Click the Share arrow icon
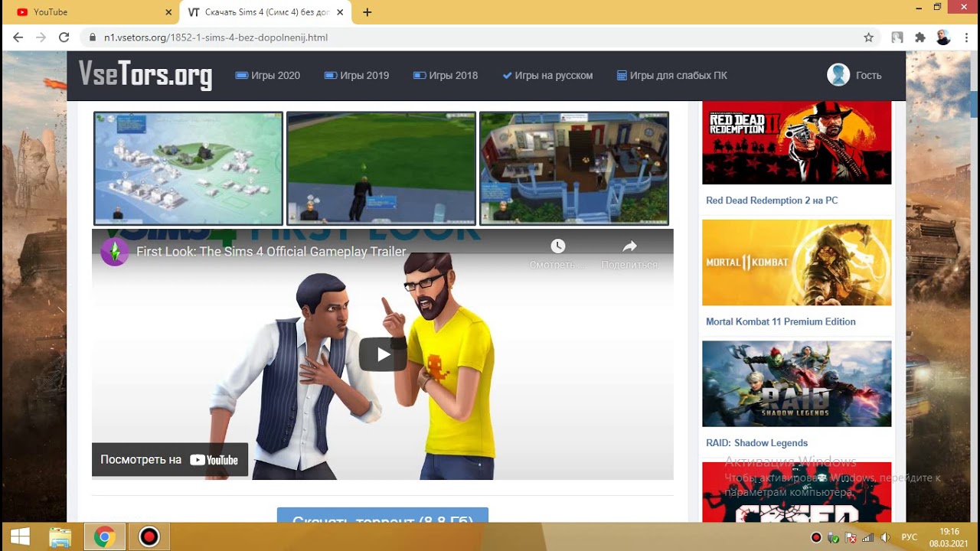Screen dimensions: 980x551 [x=629, y=246]
